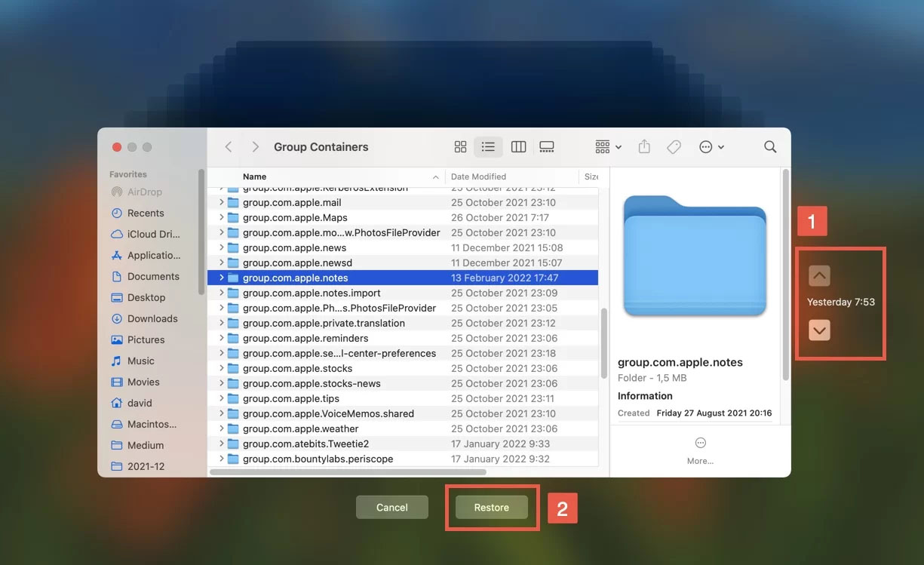Open the ellipsis Action menu
This screenshot has height=565, width=924.
711,147
